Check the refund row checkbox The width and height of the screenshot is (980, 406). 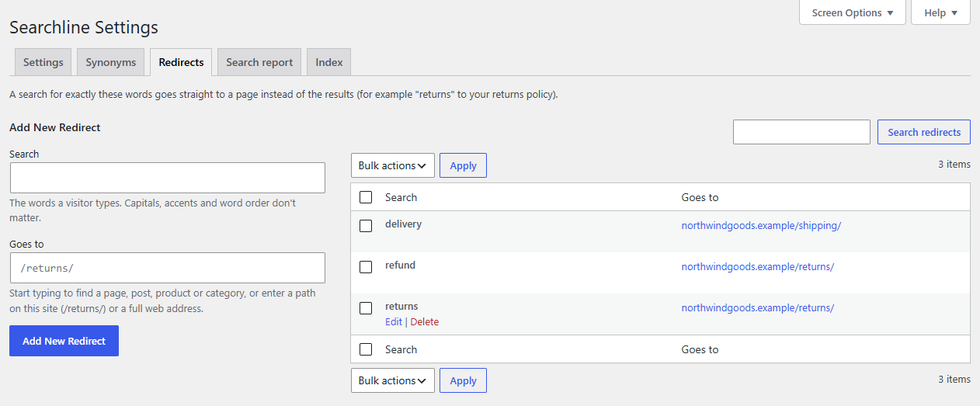click(366, 267)
